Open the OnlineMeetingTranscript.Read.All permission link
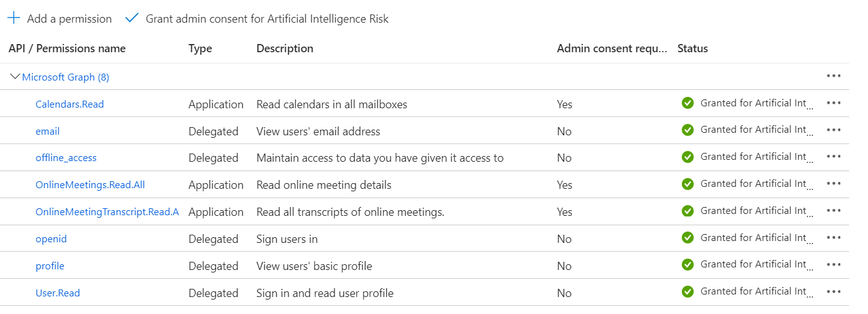868x314 pixels. 107,212
